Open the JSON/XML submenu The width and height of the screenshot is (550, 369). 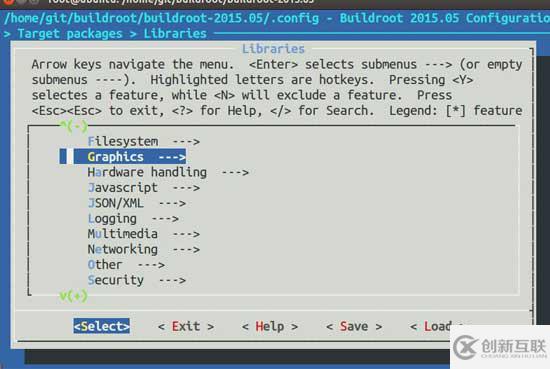point(137,203)
